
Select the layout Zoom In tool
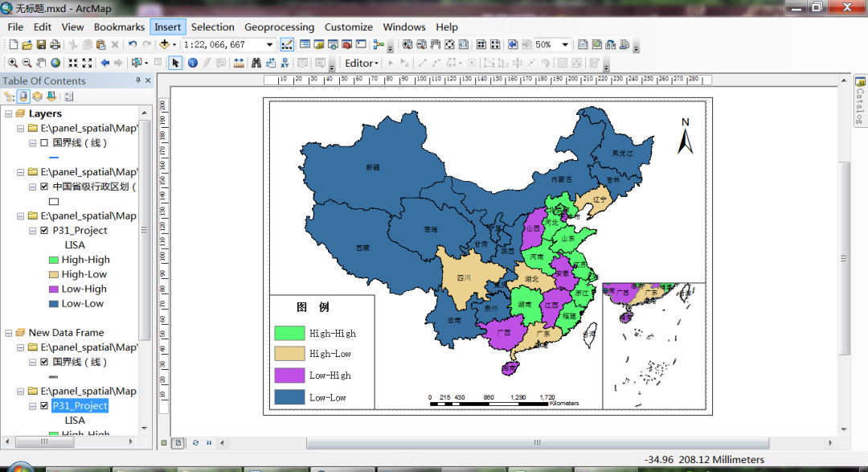click(407, 45)
